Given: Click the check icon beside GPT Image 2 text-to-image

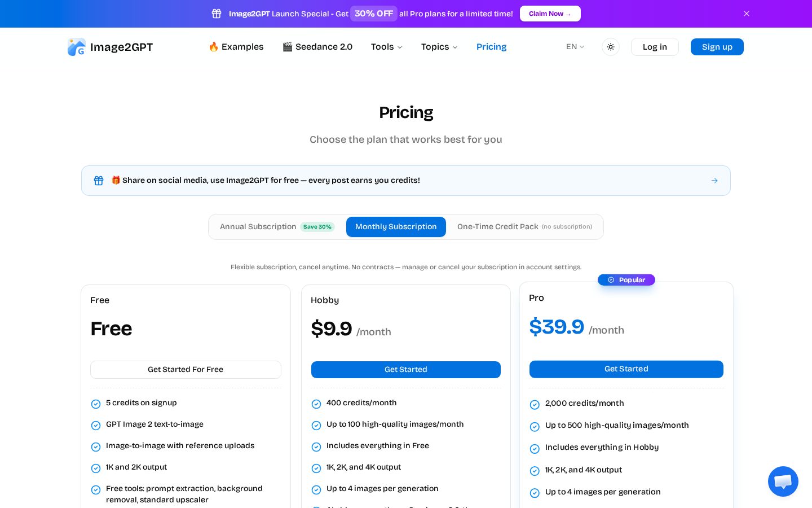Looking at the screenshot, I should pyautogui.click(x=96, y=425).
